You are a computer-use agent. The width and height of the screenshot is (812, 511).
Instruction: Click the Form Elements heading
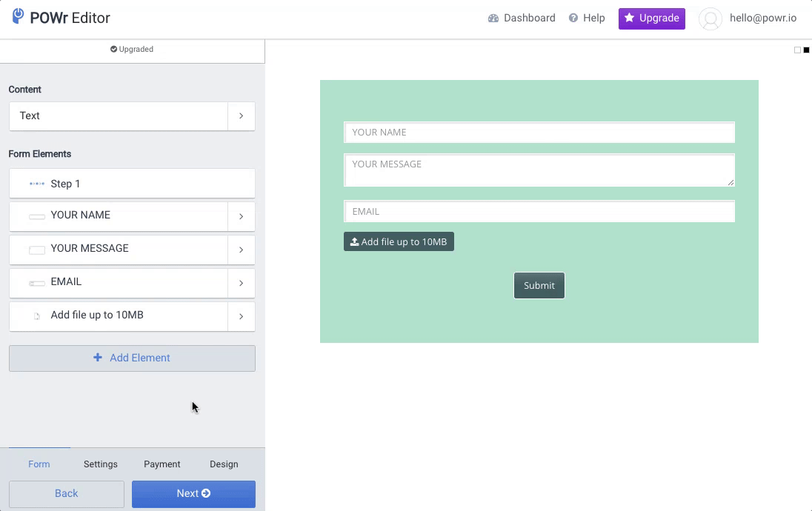point(40,154)
